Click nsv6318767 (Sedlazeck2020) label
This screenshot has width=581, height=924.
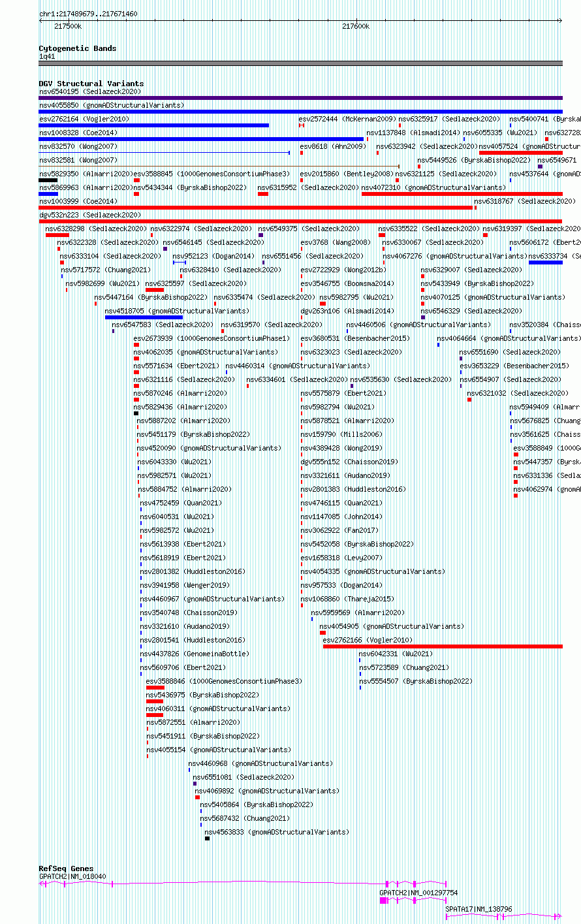(525, 201)
